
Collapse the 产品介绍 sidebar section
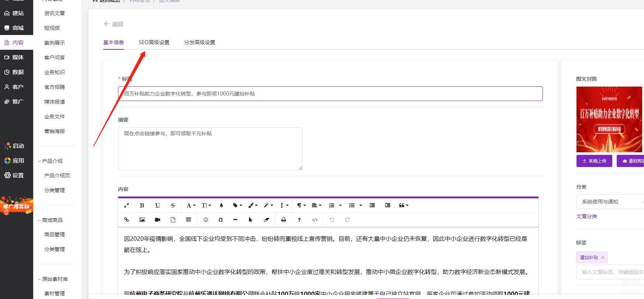pyautogui.click(x=52, y=161)
